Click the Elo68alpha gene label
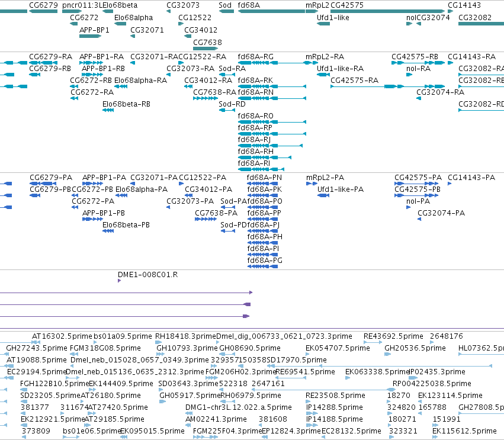Viewport: 504px width, 440px height. 133,18
